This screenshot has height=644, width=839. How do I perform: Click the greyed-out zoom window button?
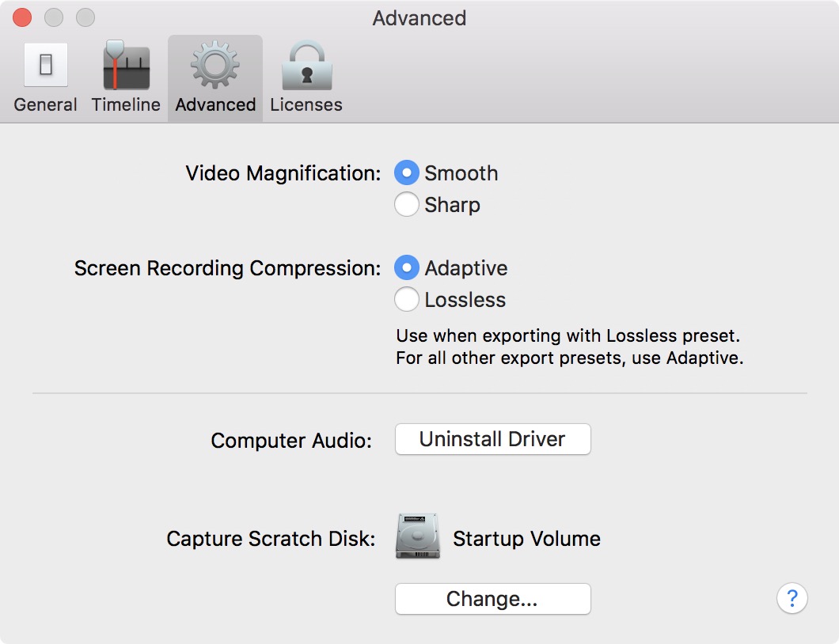(x=85, y=17)
